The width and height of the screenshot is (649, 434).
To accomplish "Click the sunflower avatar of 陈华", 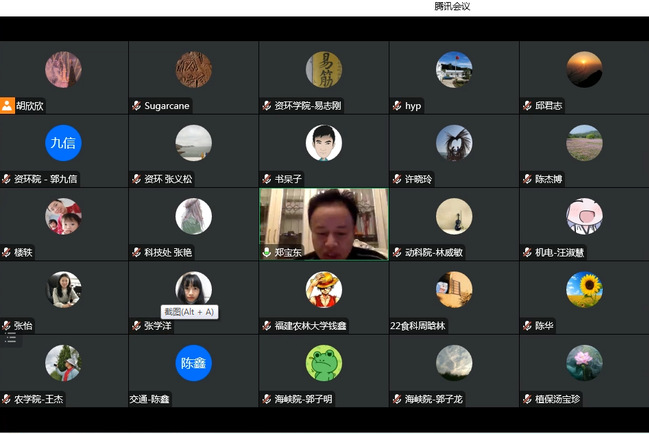I will [584, 289].
